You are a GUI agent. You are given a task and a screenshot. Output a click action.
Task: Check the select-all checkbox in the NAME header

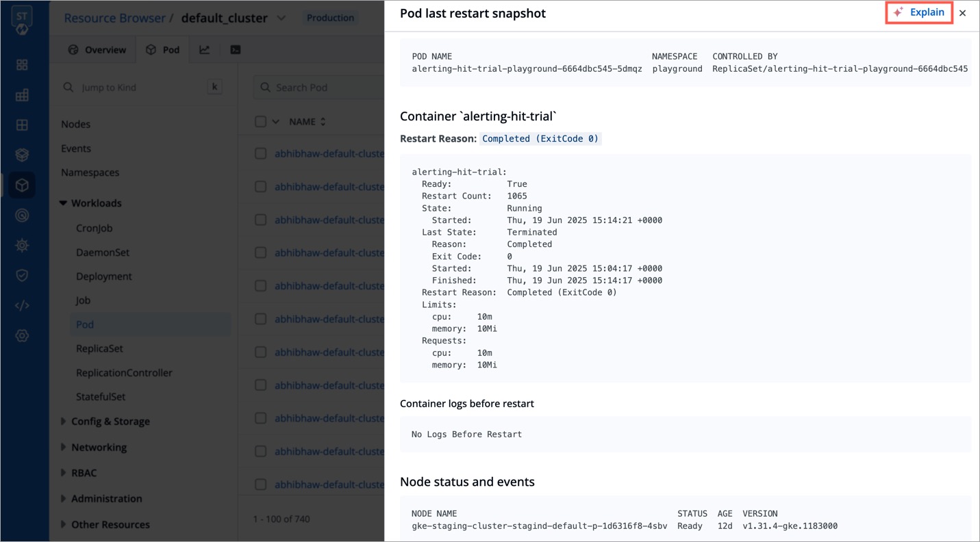pyautogui.click(x=261, y=121)
